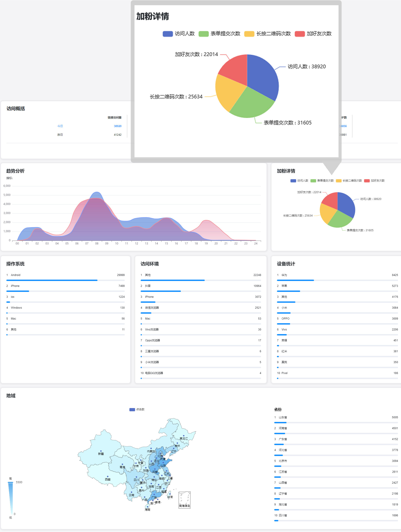The height and width of the screenshot is (532, 401).
Task: Select 华为 row in 设备统计 list
Action: (x=337, y=275)
